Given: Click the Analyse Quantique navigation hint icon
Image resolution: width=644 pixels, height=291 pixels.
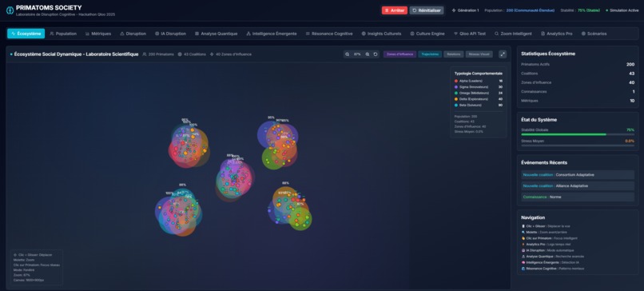Looking at the screenshot, I should point(523,257).
